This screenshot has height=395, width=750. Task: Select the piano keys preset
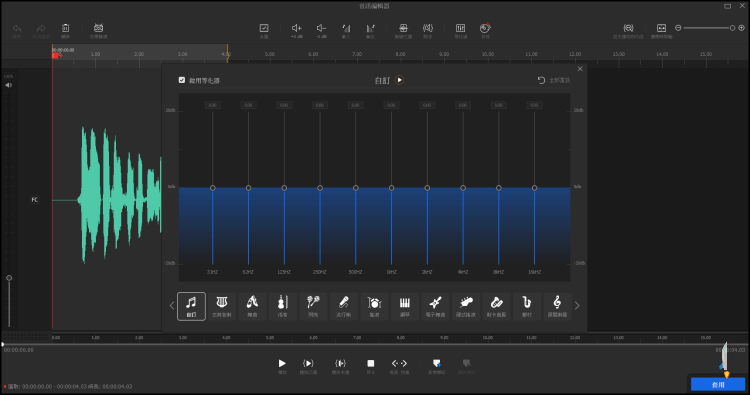(x=405, y=306)
